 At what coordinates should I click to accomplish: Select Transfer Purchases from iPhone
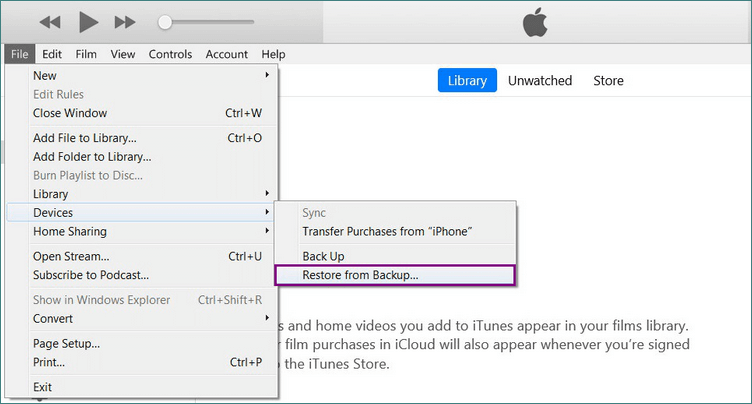click(395, 232)
